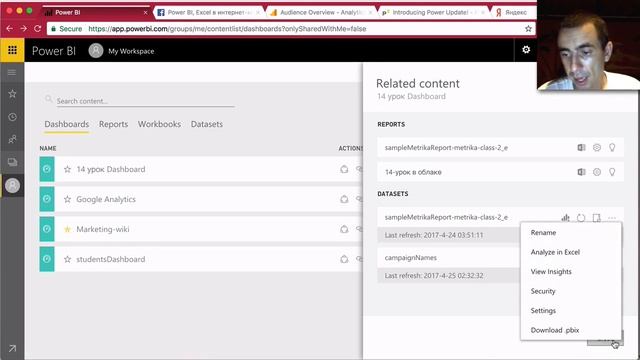Image resolution: width=640 pixels, height=360 pixels.
Task: Open Favorites in the left sidebar
Action: pos(12,94)
